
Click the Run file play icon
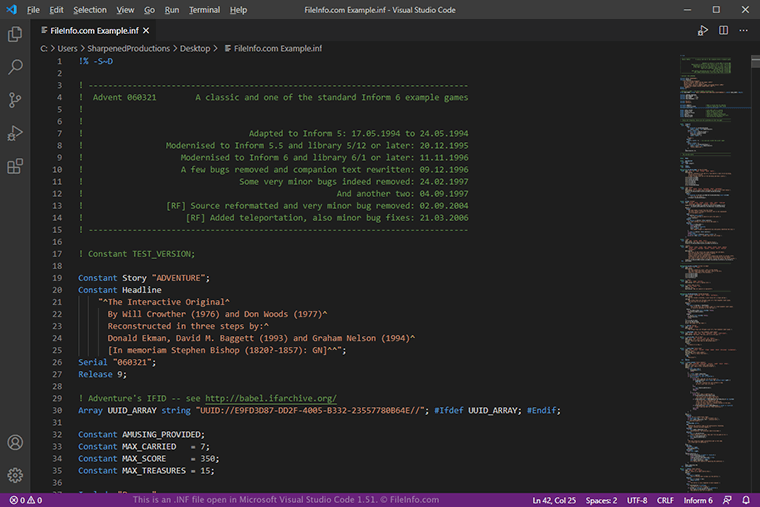[703, 31]
